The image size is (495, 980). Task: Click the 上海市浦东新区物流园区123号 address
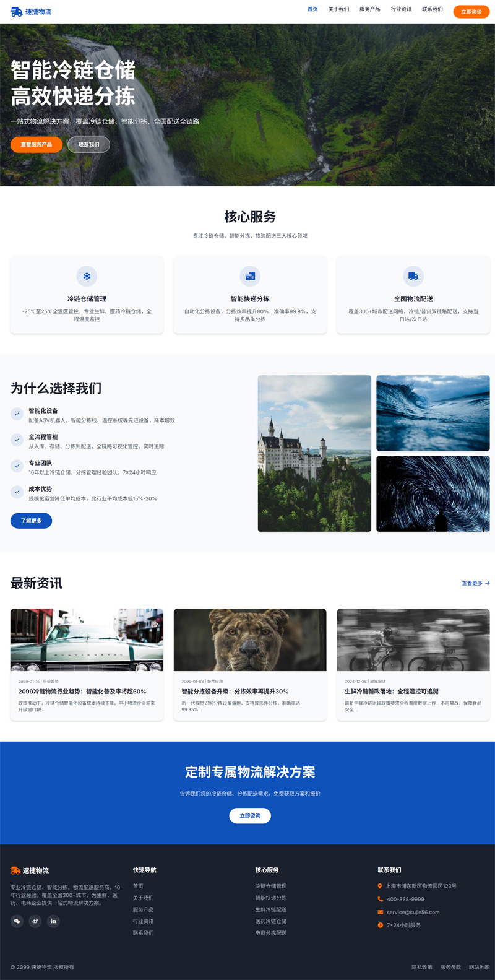coord(421,886)
